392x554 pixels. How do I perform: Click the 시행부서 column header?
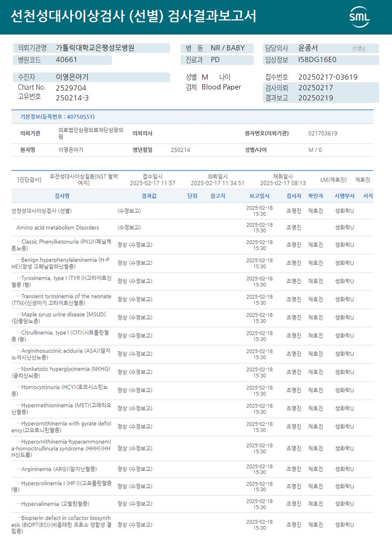coord(345,196)
